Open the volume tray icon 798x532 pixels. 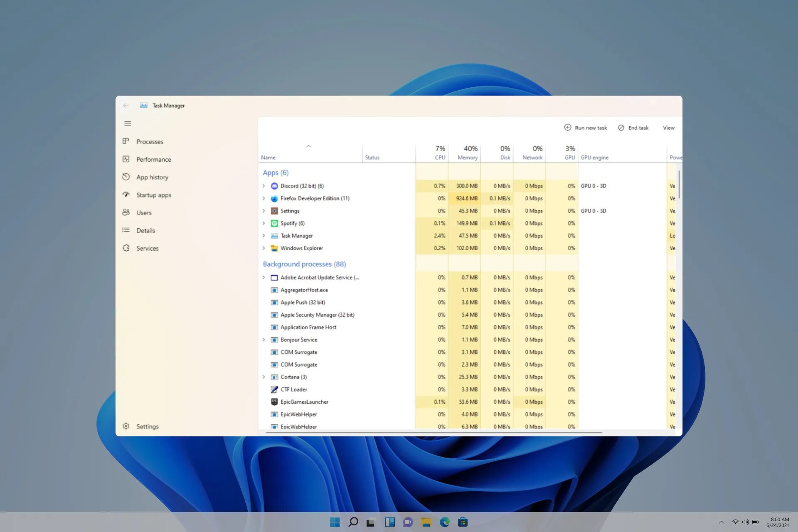(746, 522)
